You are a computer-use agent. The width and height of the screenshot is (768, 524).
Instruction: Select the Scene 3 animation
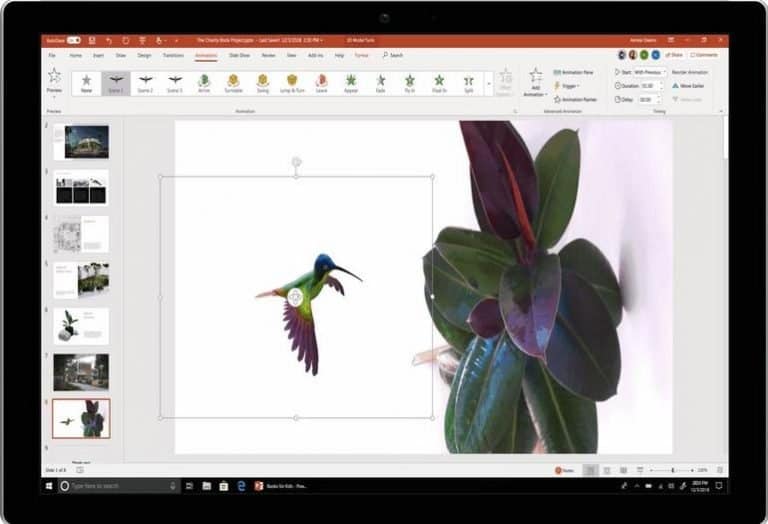pos(175,83)
